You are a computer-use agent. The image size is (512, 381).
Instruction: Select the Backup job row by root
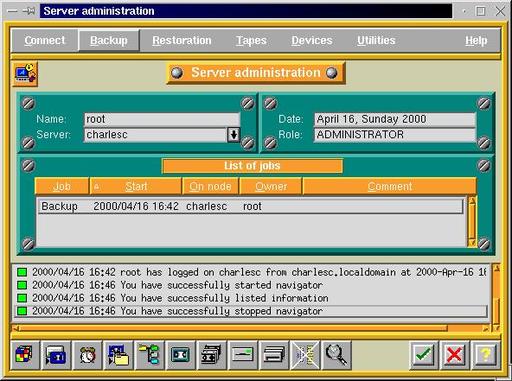(x=251, y=206)
